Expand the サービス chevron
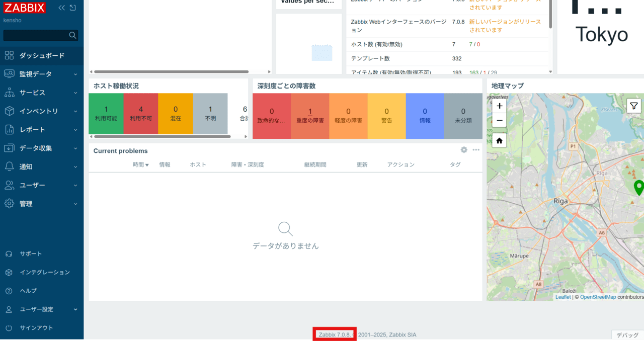Screen dimensions: 644x341 pos(75,93)
